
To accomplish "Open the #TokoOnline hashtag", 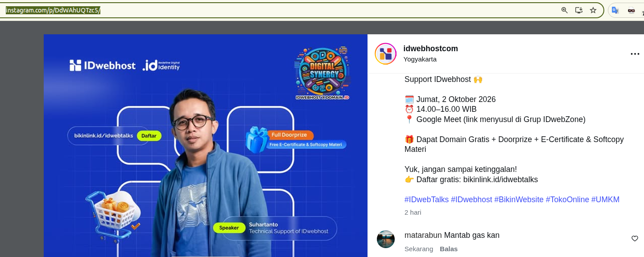I will pos(567,200).
